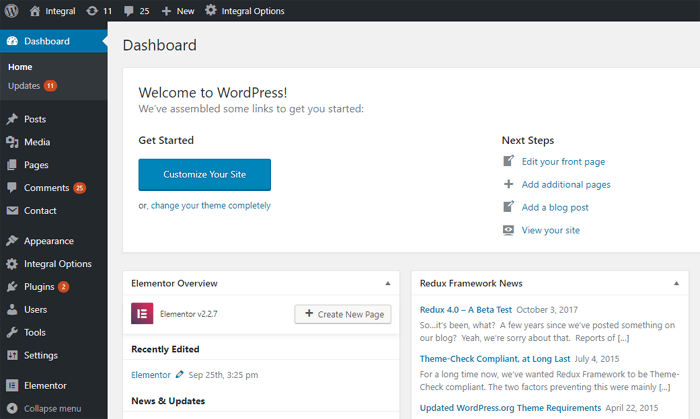700x419 pixels.
Task: Open the Integral site home icon
Action: point(35,11)
